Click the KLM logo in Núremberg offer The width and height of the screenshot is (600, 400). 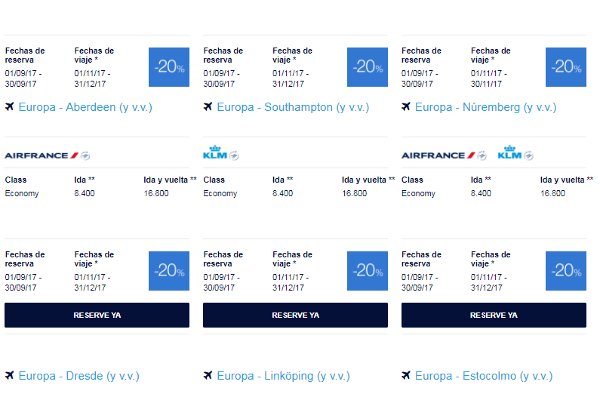[515, 153]
